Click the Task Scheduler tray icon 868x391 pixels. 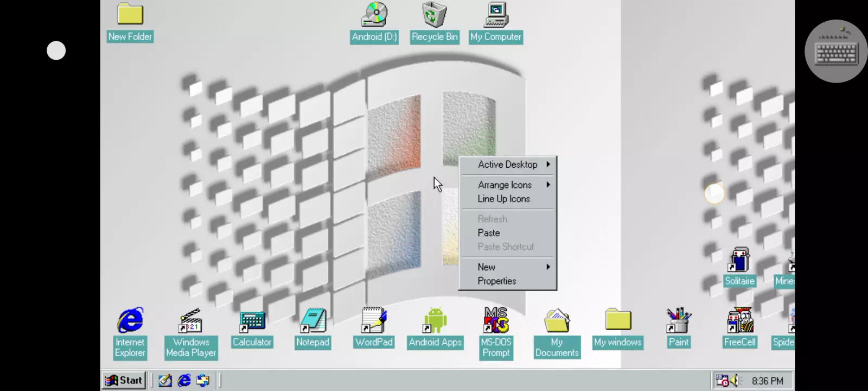click(x=722, y=381)
